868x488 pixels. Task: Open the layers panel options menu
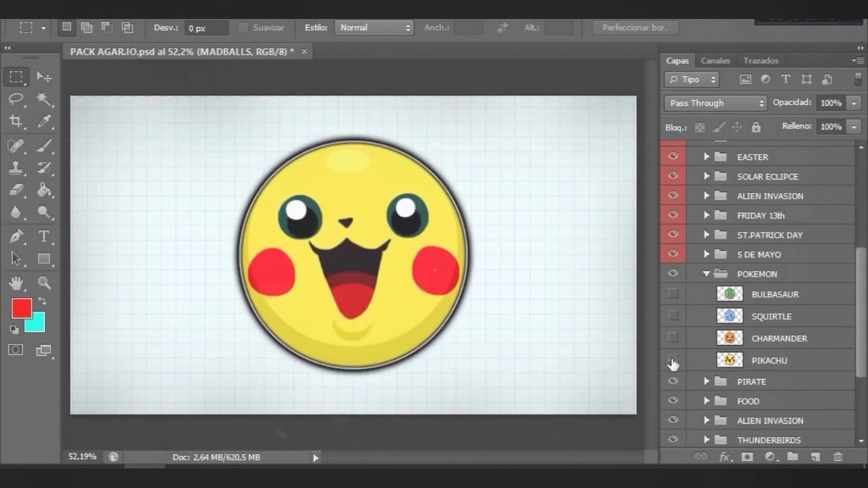click(857, 60)
